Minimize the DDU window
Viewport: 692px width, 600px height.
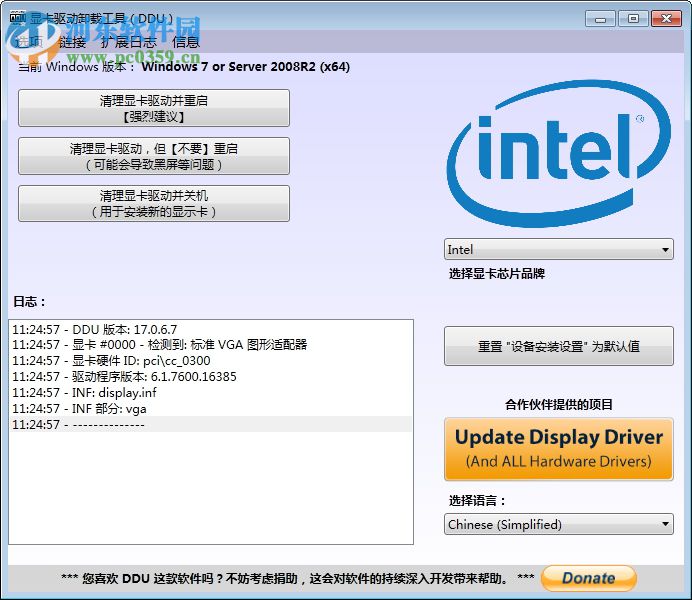coord(600,19)
